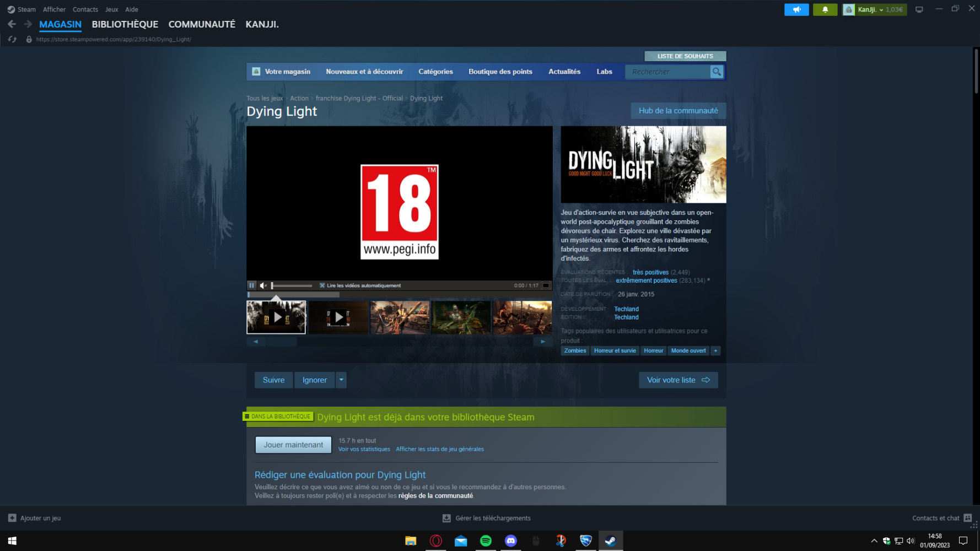Open the Labs store tab
The height and width of the screenshot is (551, 980).
click(x=604, y=72)
